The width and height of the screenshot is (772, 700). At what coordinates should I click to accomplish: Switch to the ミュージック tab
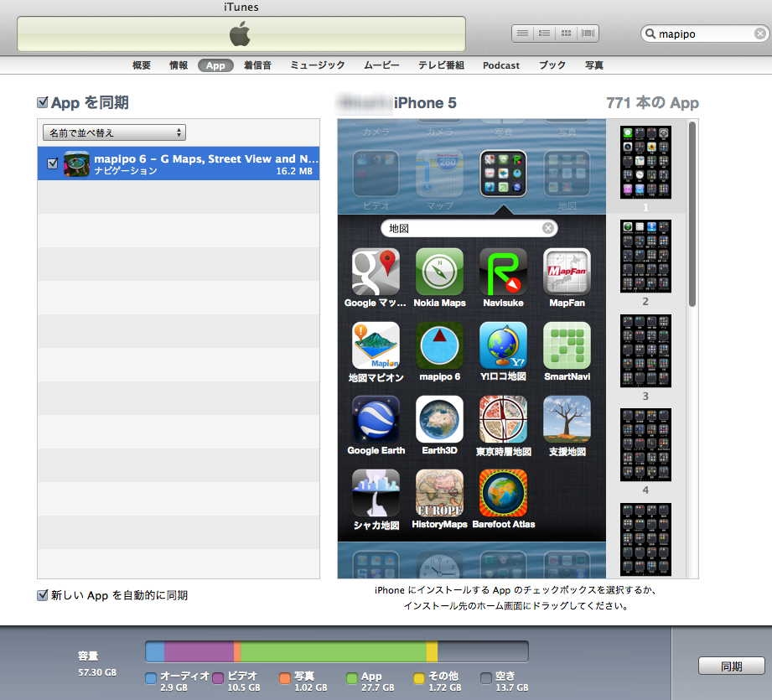(x=318, y=65)
